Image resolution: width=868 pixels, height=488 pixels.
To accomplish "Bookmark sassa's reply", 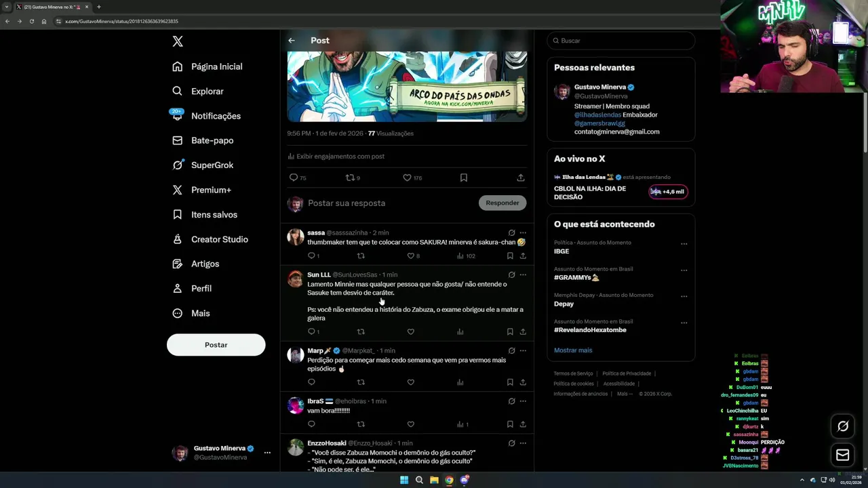I will coord(510,256).
